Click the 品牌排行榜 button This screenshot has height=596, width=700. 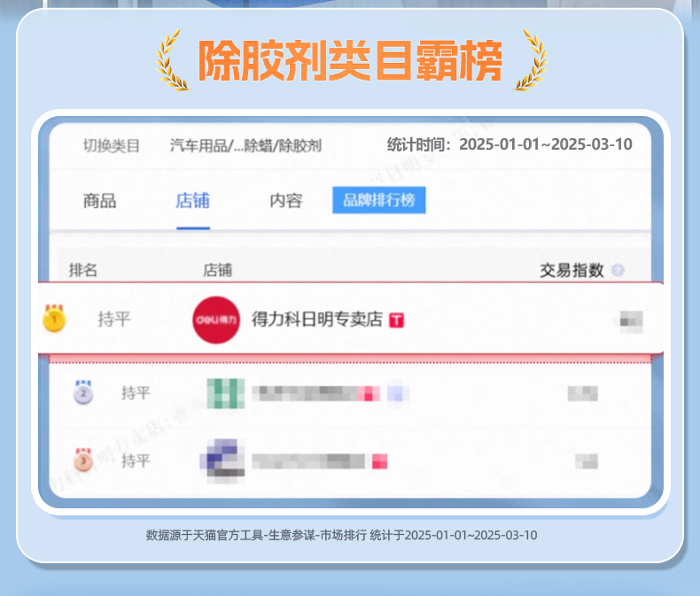point(379,200)
